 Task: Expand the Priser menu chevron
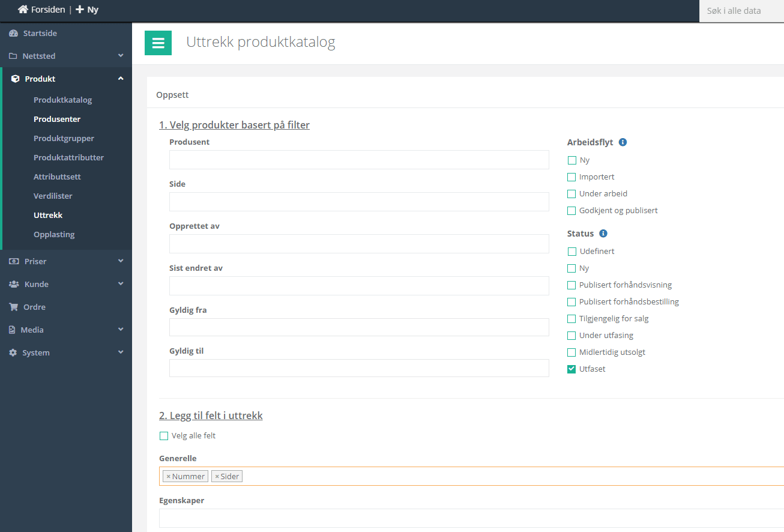point(121,261)
